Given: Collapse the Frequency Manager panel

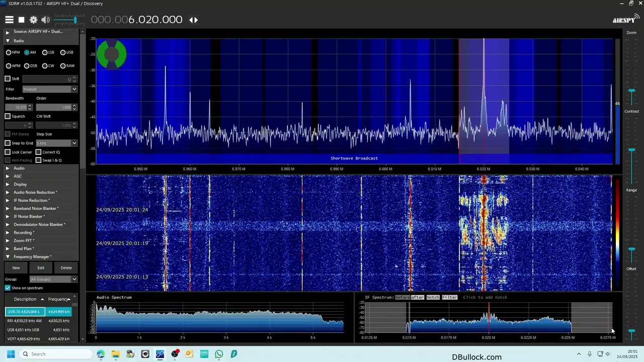Looking at the screenshot, I should tap(7, 257).
